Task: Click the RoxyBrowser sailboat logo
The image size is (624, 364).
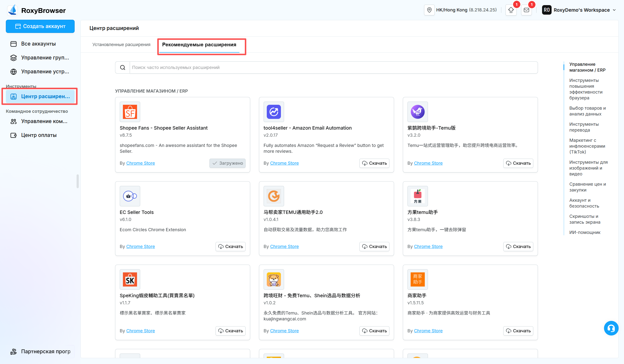Action: coord(12,10)
